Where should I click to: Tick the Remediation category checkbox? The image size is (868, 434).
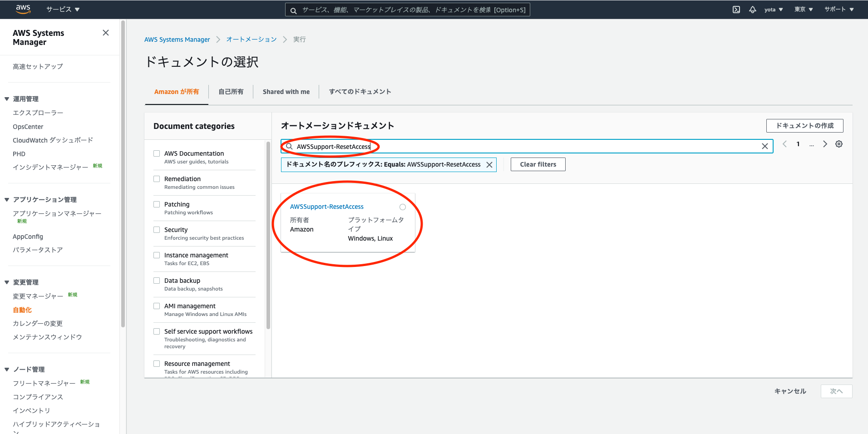(157, 179)
